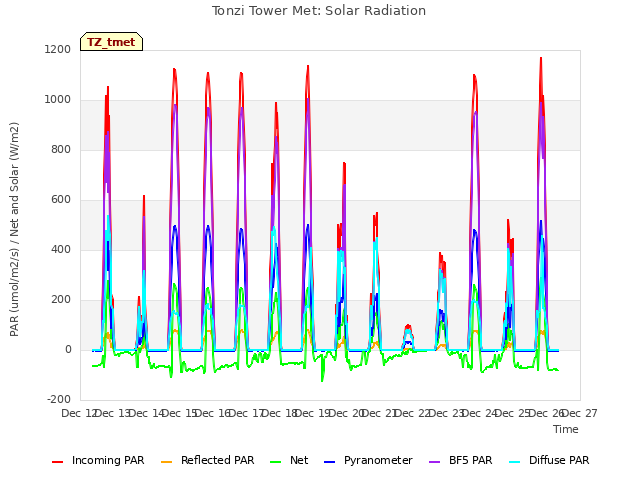Click the 600 y-axis tick value
Image resolution: width=640 pixels, height=480 pixels.
(61, 200)
